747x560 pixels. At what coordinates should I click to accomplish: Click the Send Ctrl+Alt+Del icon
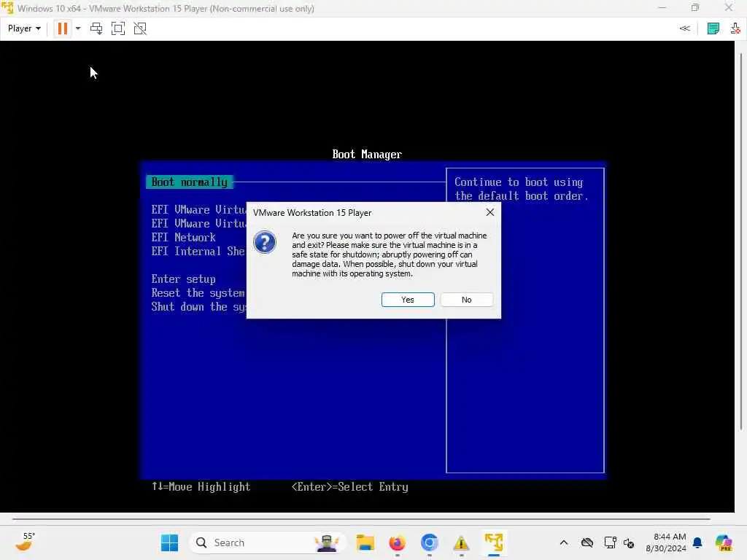click(x=96, y=28)
